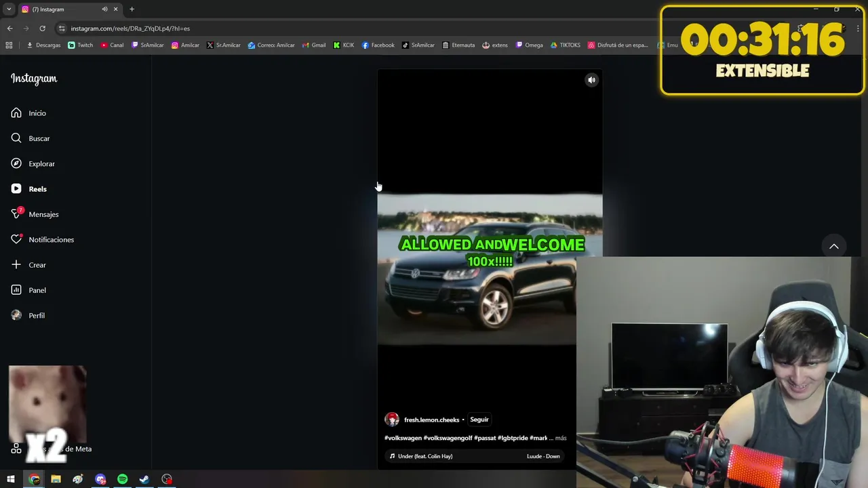Click the Instagram logo wordmark
The height and width of the screenshot is (488, 868).
click(x=34, y=79)
